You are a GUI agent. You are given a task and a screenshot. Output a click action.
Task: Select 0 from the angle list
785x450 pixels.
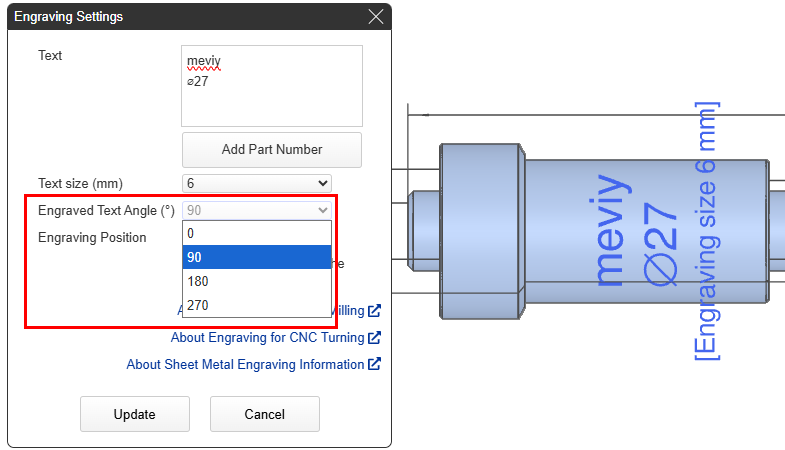(256, 233)
